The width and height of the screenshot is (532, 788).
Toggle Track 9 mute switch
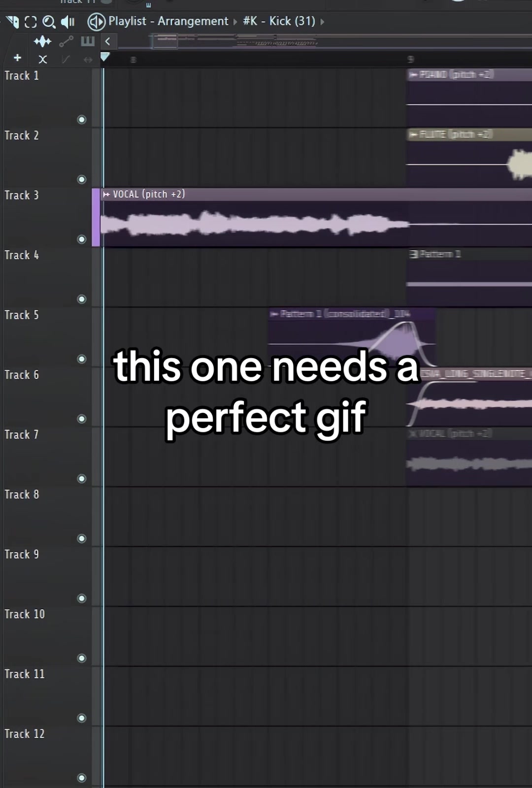pyautogui.click(x=82, y=598)
